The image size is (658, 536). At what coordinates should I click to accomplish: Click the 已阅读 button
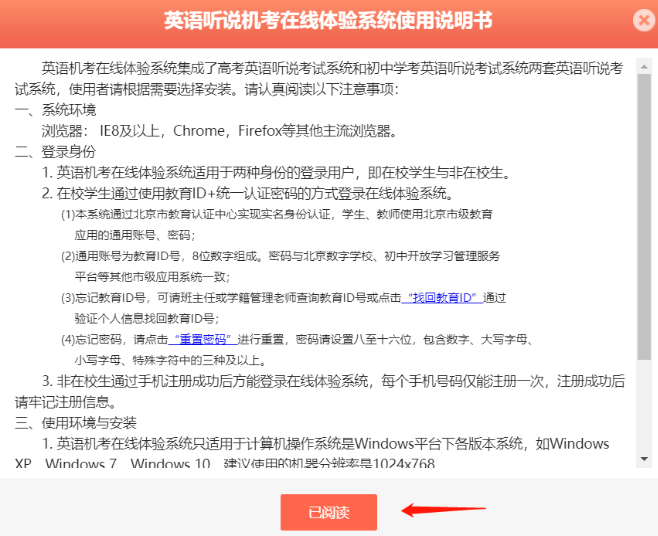click(x=328, y=512)
